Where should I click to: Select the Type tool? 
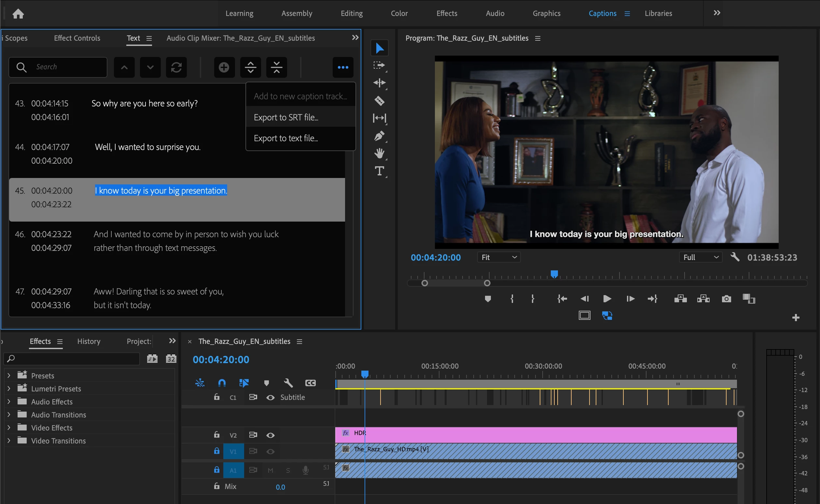(x=379, y=171)
